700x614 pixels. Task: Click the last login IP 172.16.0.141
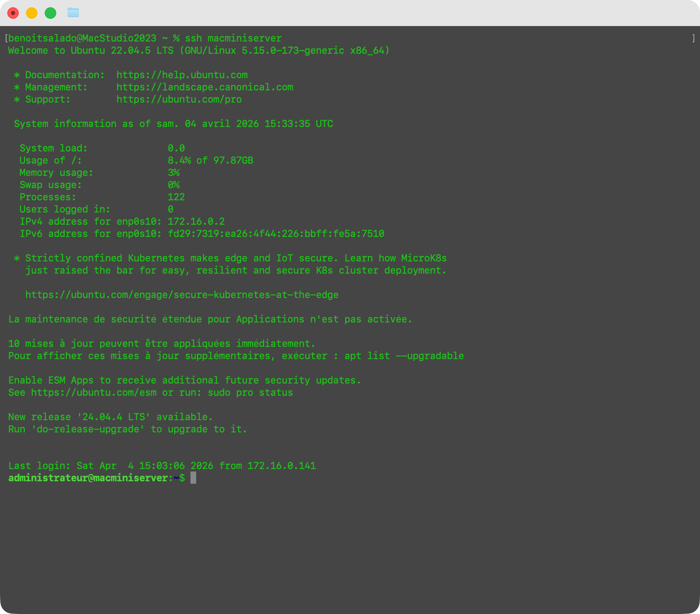[x=282, y=466]
